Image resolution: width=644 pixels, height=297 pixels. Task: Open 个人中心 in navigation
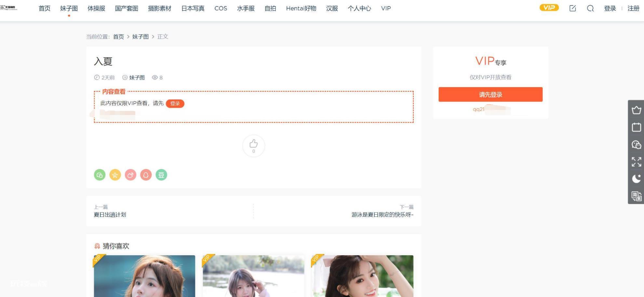(359, 8)
